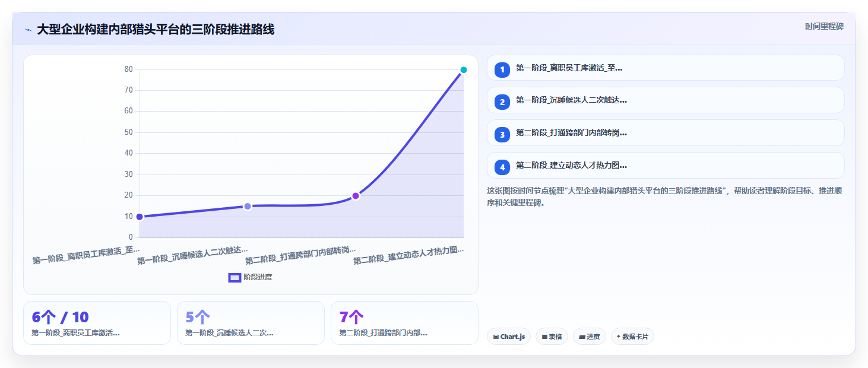868x368 pixels.
Task: Click the chart data point at value 15
Action: [x=248, y=207]
